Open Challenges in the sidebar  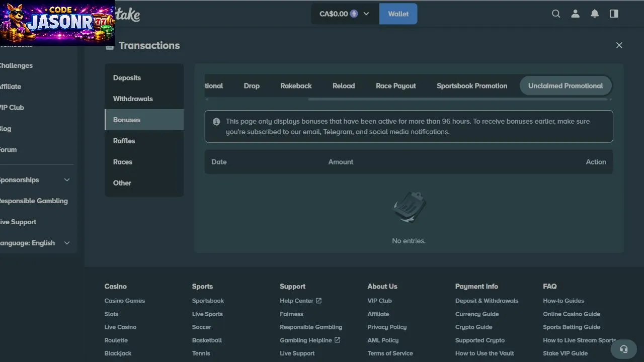pos(16,65)
